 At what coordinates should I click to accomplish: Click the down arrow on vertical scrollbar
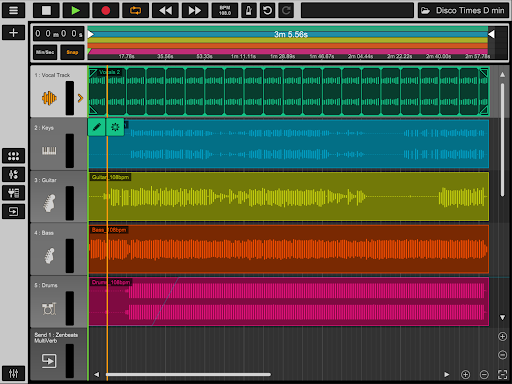pyautogui.click(x=502, y=317)
